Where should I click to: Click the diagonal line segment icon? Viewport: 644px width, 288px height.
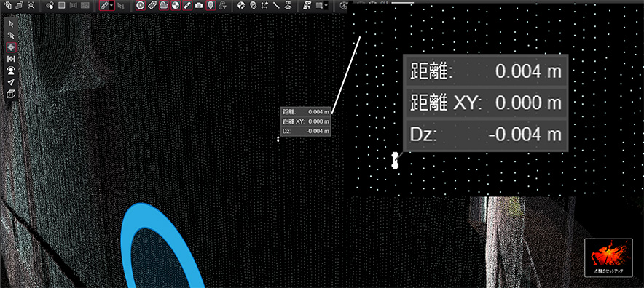[x=276, y=6]
